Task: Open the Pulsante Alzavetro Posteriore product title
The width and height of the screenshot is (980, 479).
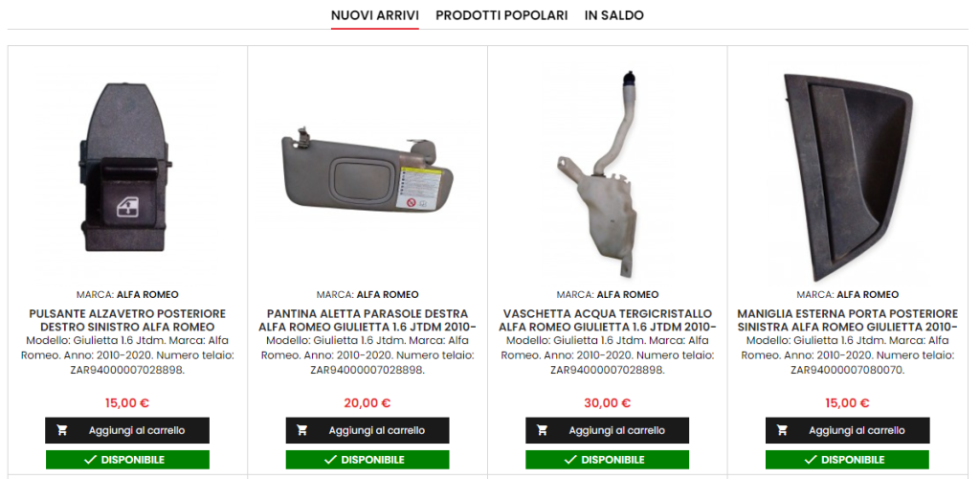Action: click(127, 320)
